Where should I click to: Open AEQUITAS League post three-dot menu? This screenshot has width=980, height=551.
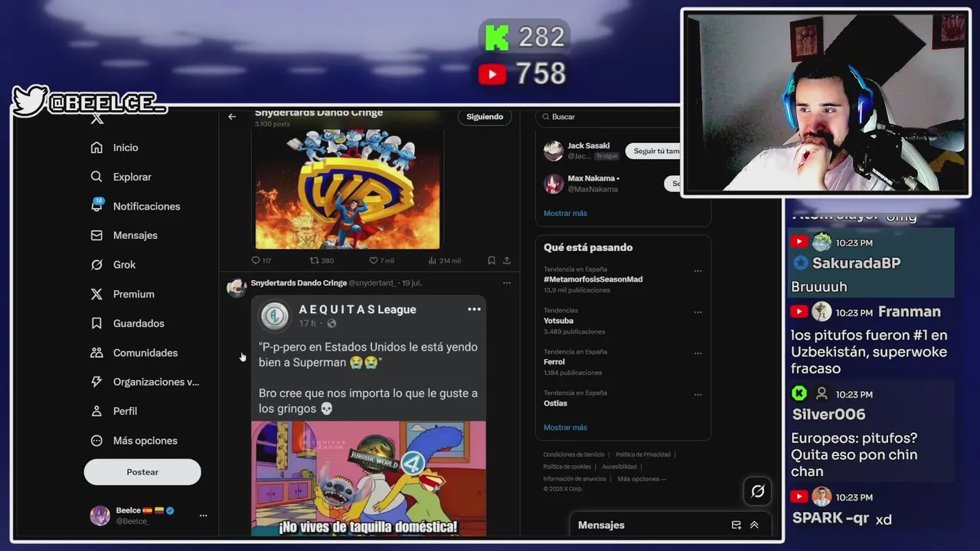pyautogui.click(x=474, y=309)
